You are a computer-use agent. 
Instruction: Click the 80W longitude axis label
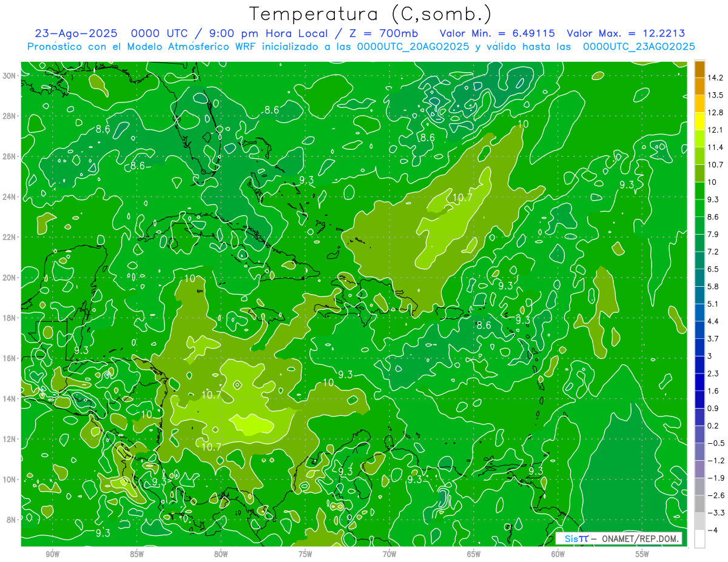tap(221, 554)
